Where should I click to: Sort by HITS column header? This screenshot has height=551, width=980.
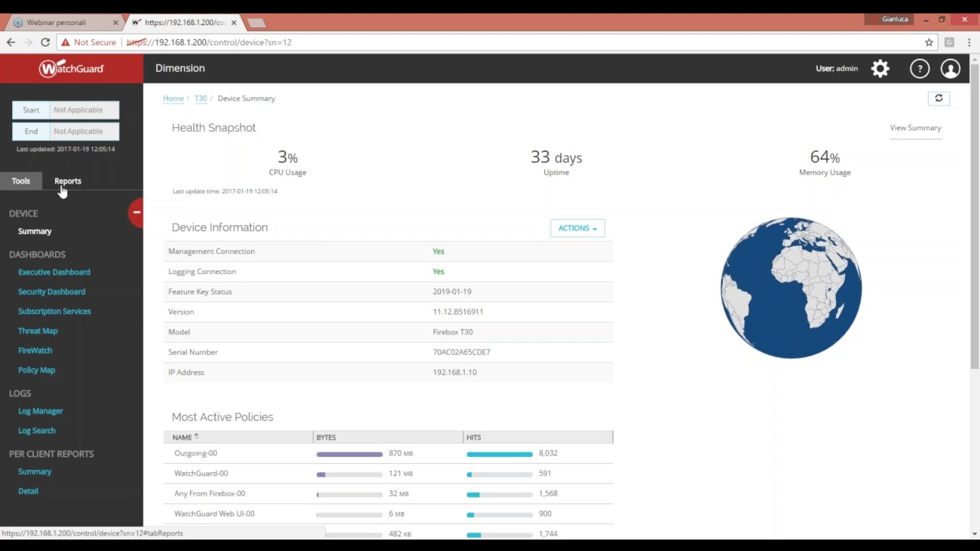(x=538, y=437)
